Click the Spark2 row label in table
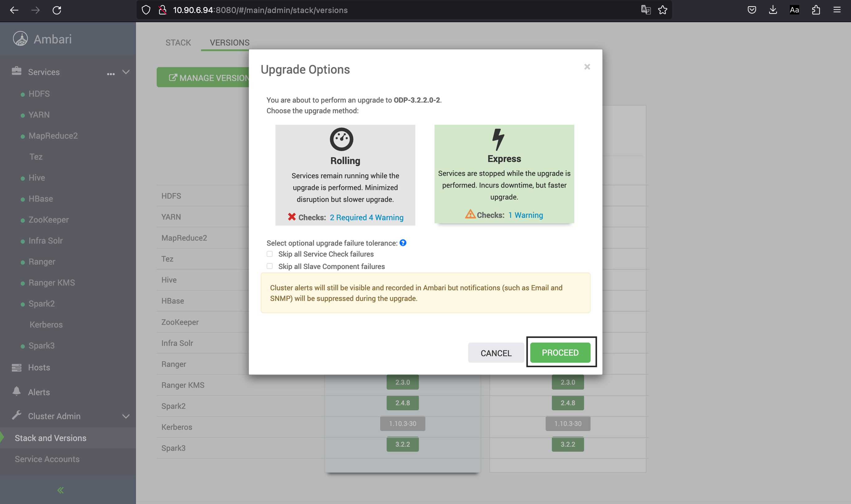The image size is (851, 504). pyautogui.click(x=174, y=406)
